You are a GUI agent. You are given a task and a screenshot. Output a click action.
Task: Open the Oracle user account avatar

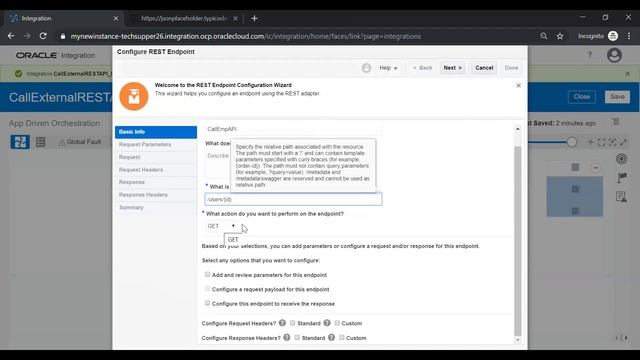point(614,55)
